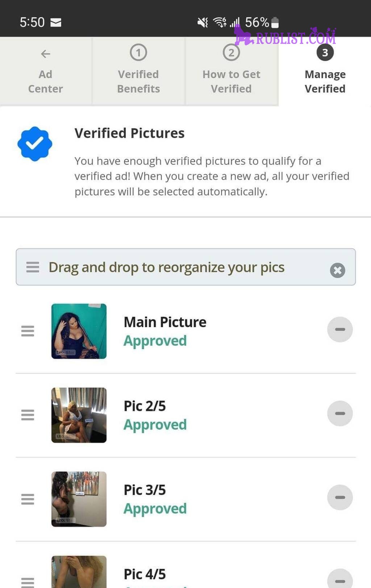Select the Manage Verified tab
The width and height of the screenshot is (371, 588).
click(325, 71)
